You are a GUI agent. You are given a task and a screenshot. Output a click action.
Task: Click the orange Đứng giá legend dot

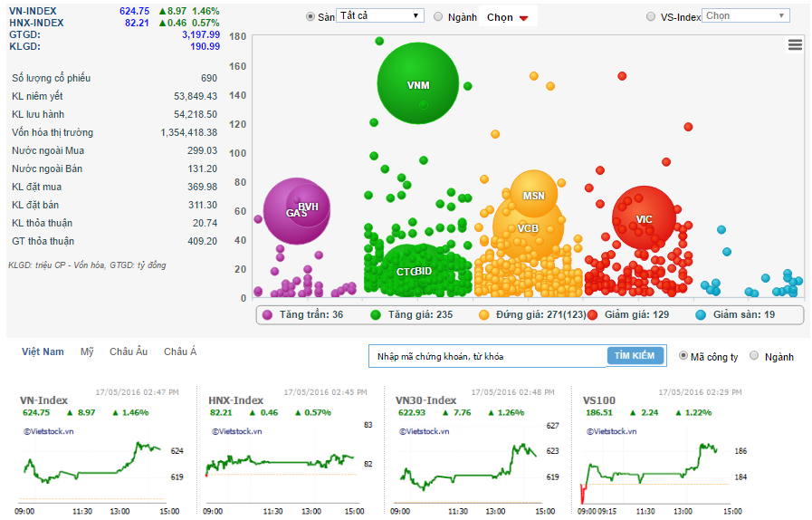[x=483, y=314]
